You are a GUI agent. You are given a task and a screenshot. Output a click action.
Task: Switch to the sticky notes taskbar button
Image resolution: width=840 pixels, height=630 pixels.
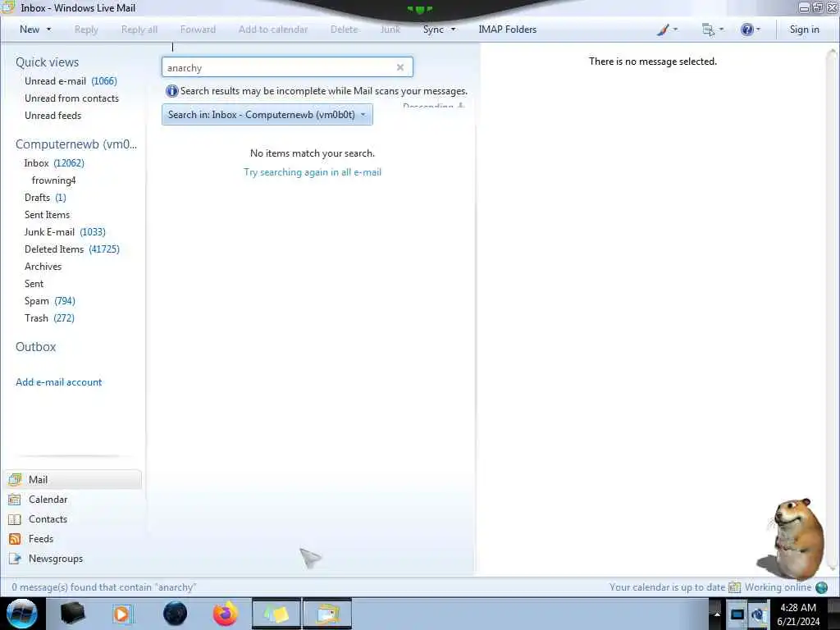[x=276, y=614]
